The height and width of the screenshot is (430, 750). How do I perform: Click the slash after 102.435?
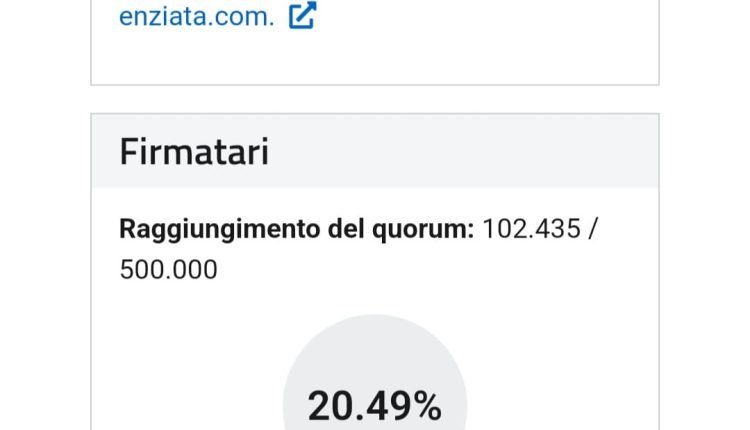[x=593, y=228]
